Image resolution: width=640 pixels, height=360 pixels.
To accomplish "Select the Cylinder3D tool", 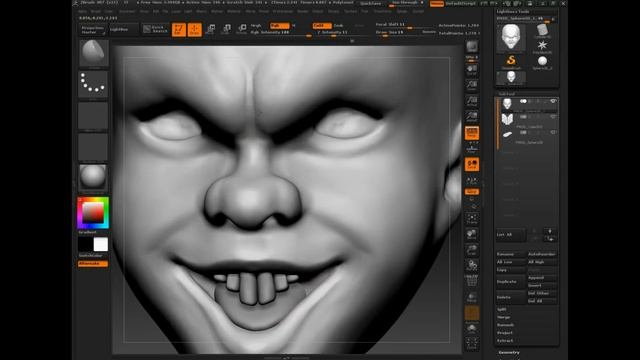I will point(542,31).
